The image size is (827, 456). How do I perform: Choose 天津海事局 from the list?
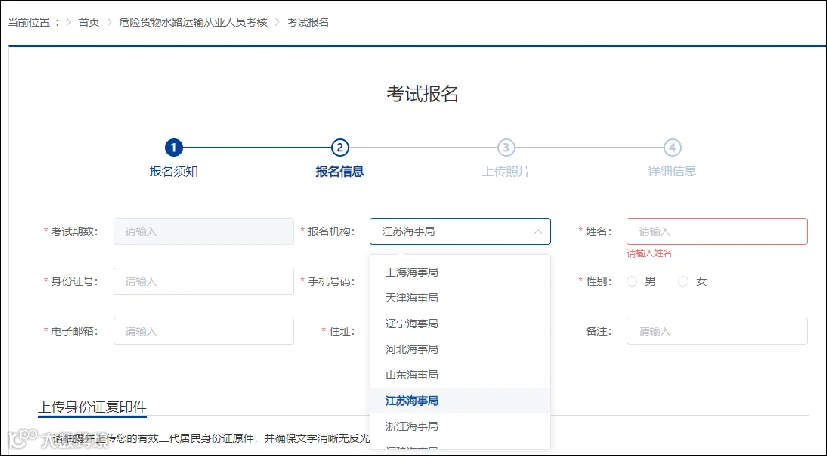(460, 298)
